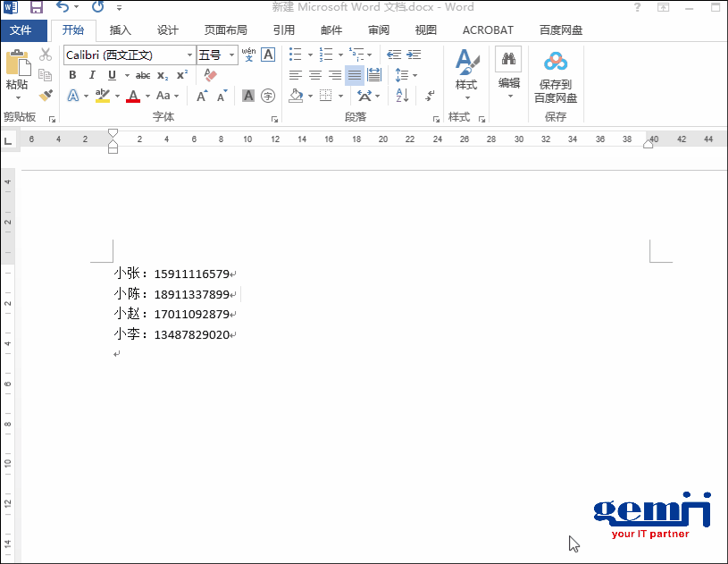Switch to the 插入 ribbon tab
The height and width of the screenshot is (564, 728).
(120, 30)
